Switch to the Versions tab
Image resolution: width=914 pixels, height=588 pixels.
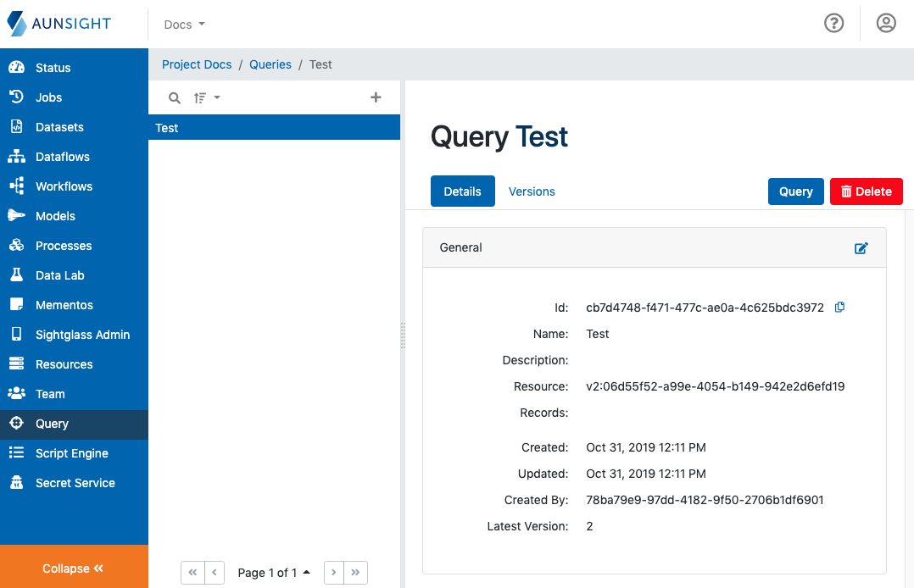coord(532,191)
